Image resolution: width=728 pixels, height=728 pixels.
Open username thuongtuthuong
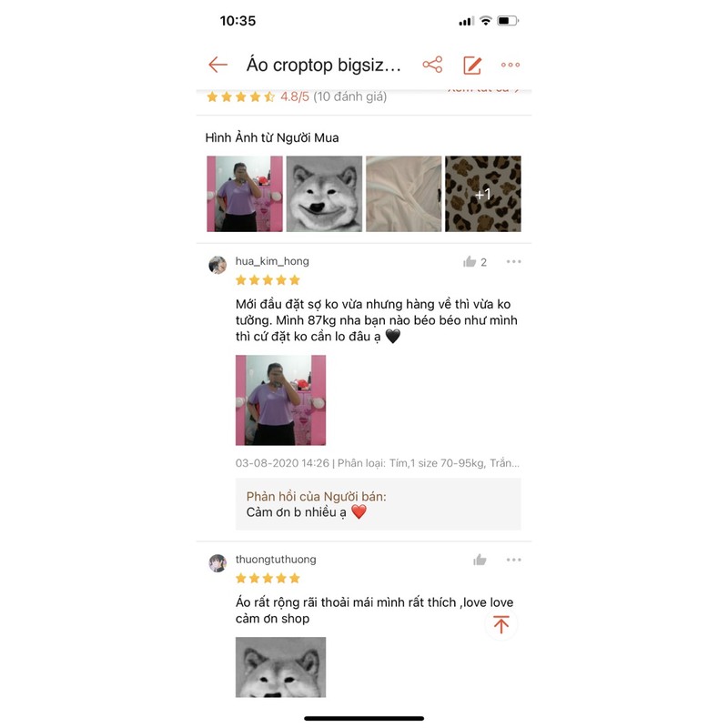point(276,560)
